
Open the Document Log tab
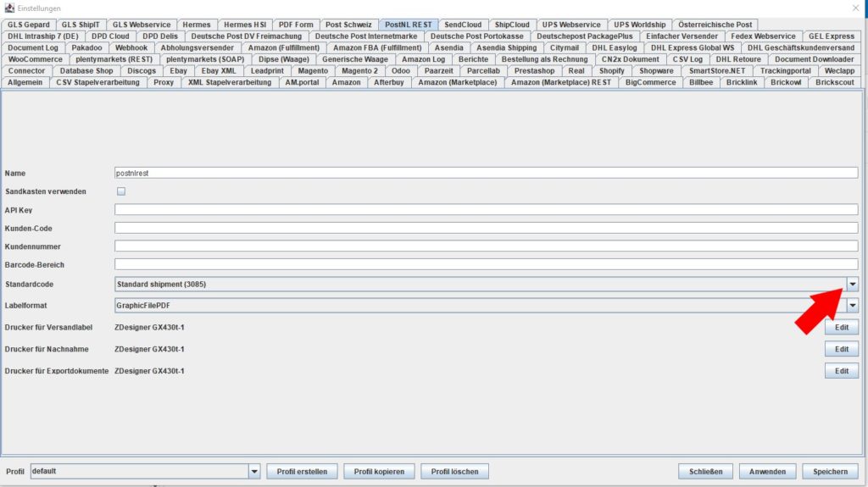[33, 47]
